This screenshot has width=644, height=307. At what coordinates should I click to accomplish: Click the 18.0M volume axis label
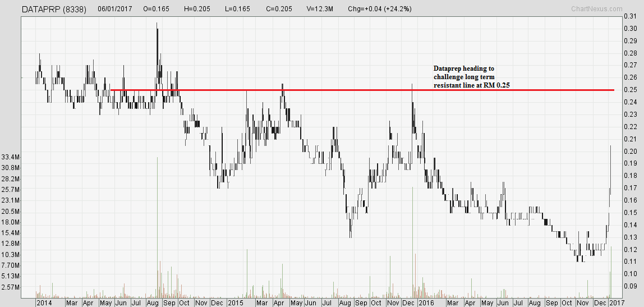point(10,222)
